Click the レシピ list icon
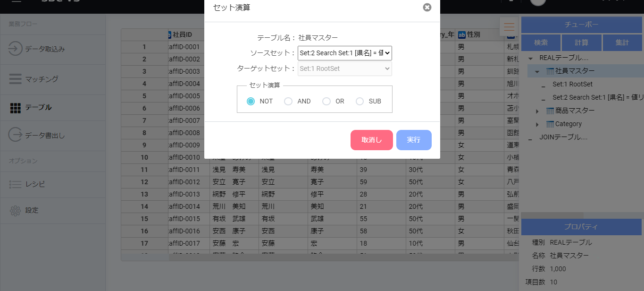Image resolution: width=644 pixels, height=291 pixels. tap(16, 184)
